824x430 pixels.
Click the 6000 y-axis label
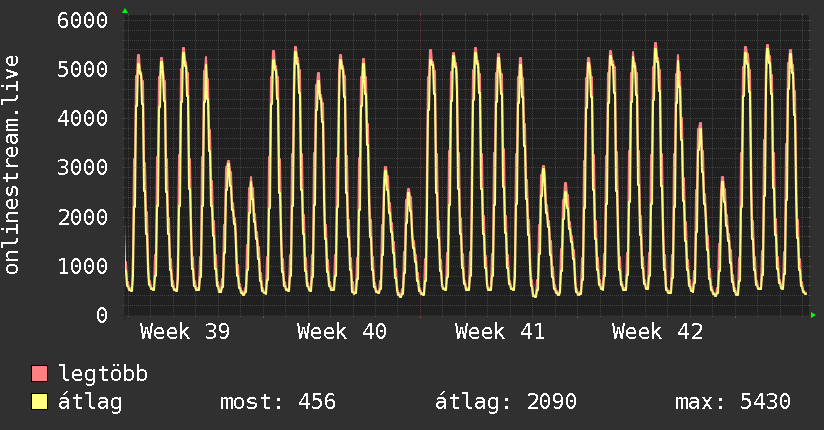coord(83,20)
